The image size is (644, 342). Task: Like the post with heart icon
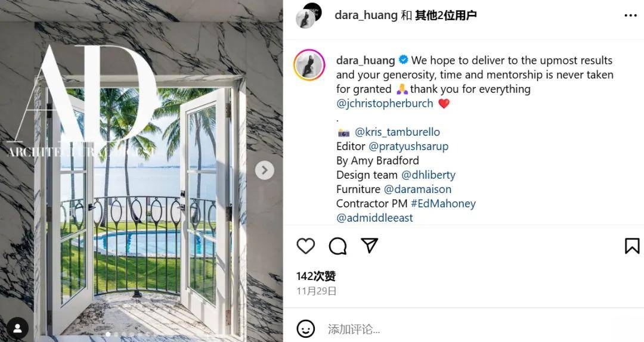305,246
